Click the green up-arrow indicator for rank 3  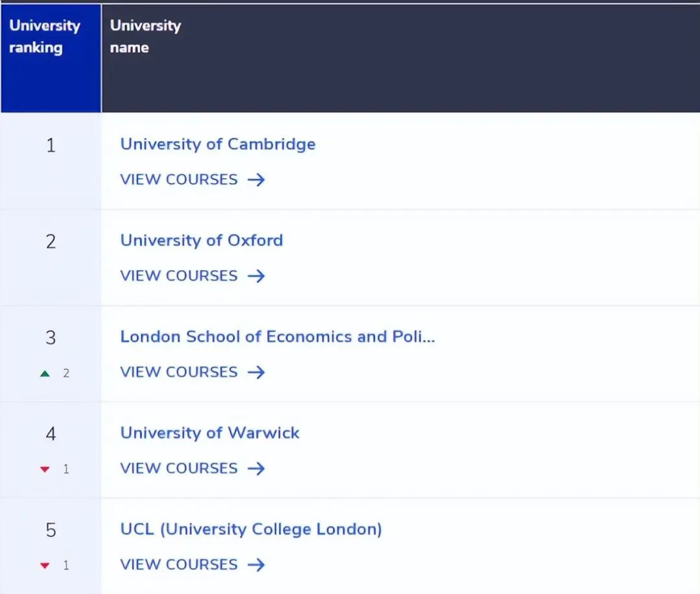click(x=44, y=372)
